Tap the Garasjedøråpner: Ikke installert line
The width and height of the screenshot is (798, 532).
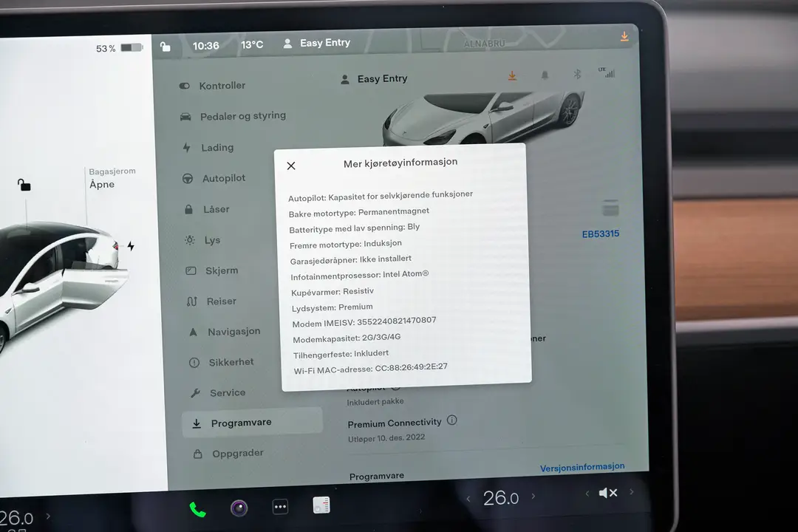coord(351,259)
